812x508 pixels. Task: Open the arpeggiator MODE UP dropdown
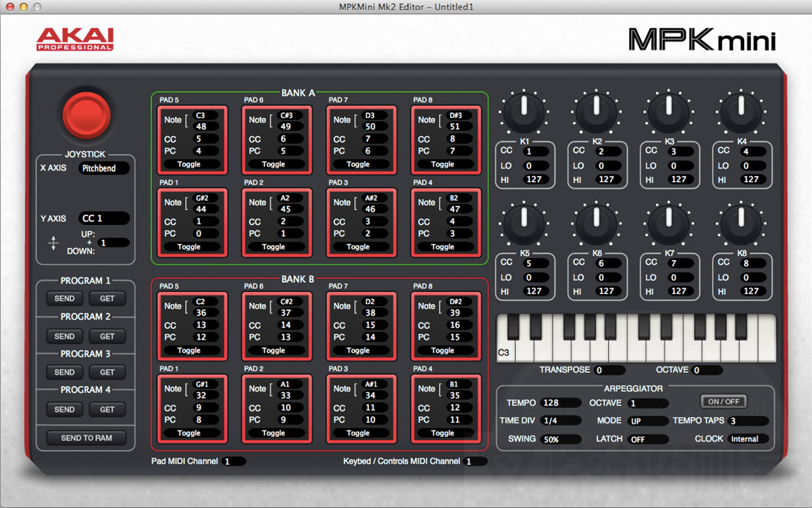648,421
